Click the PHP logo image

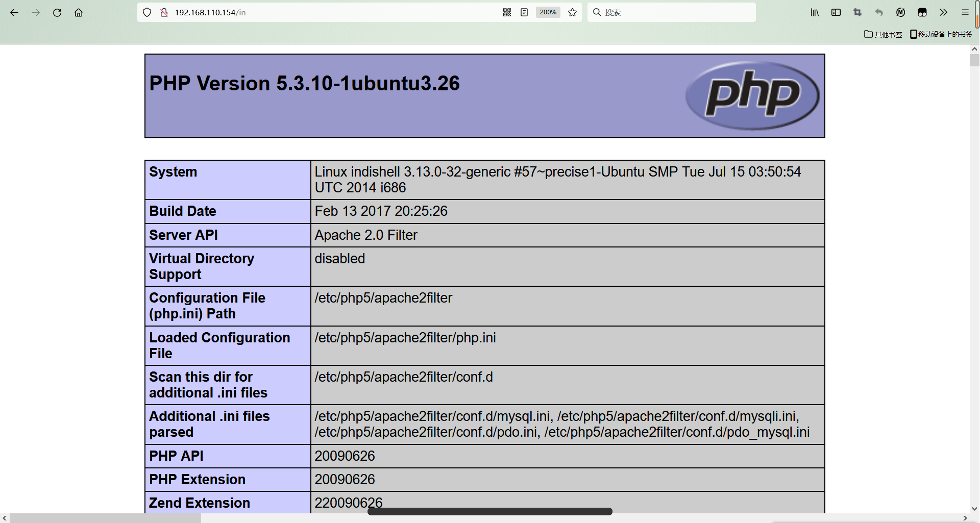point(752,95)
